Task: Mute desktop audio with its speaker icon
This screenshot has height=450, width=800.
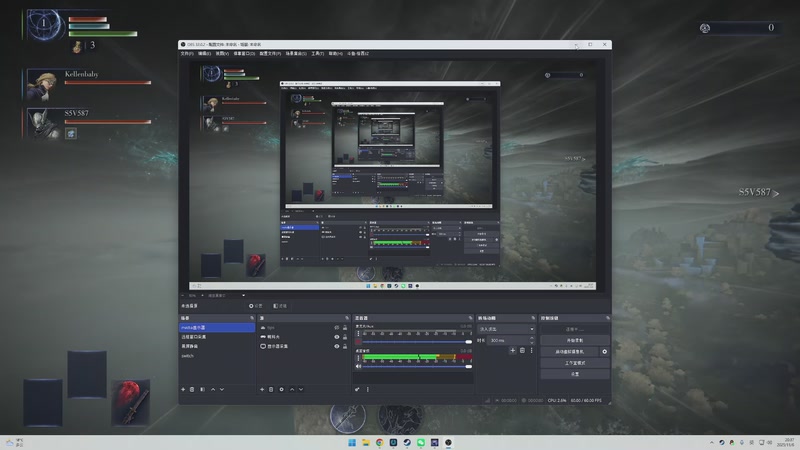Action: [358, 366]
